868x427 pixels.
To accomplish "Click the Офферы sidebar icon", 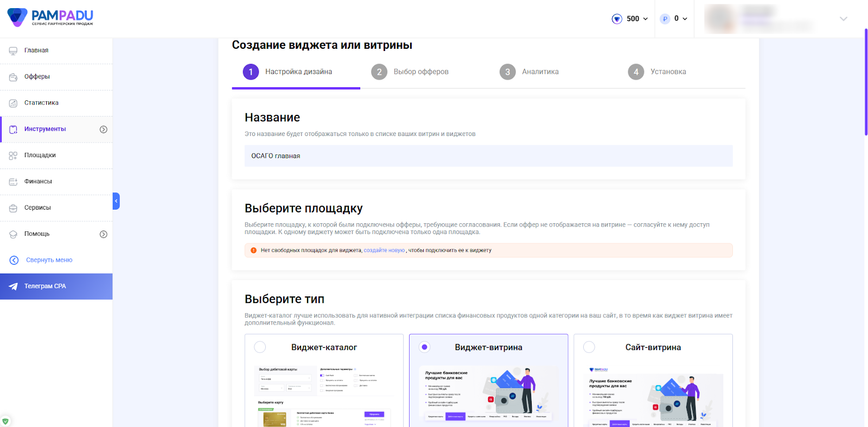I will [x=13, y=77].
